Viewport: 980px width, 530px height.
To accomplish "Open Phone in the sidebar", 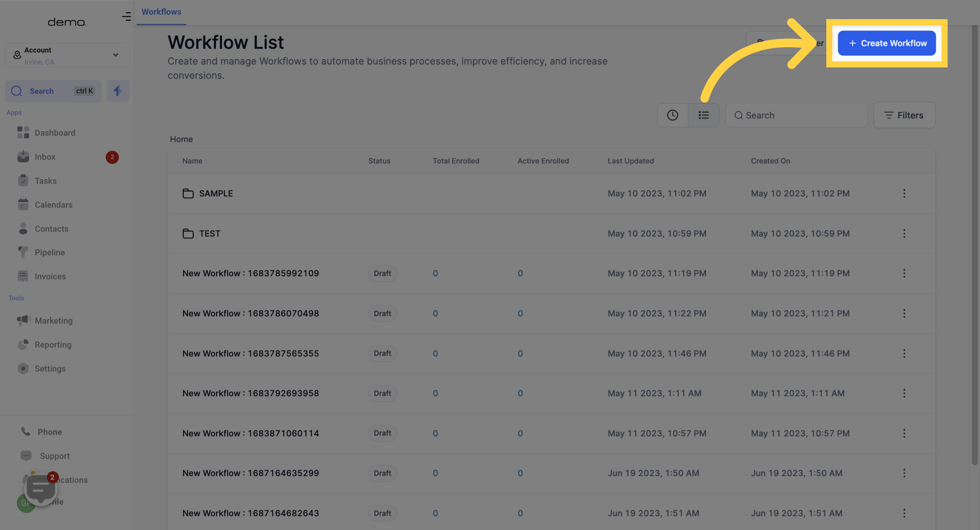I will (42, 432).
